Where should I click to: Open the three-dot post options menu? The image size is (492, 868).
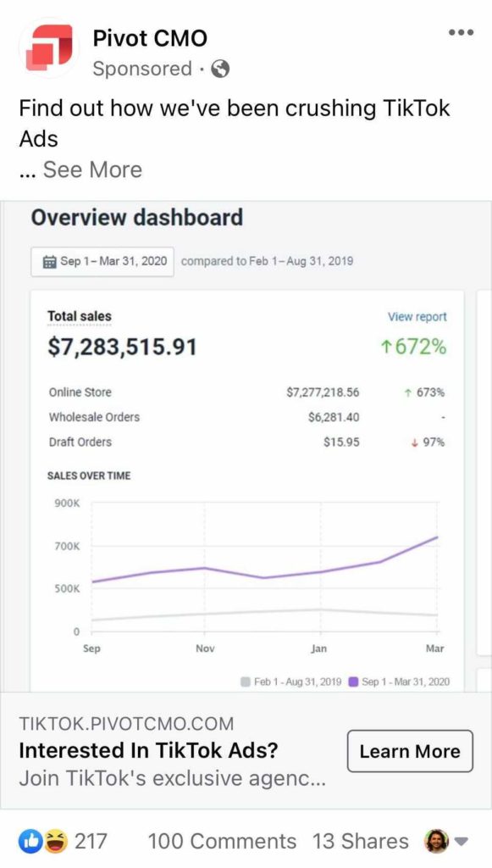click(461, 33)
